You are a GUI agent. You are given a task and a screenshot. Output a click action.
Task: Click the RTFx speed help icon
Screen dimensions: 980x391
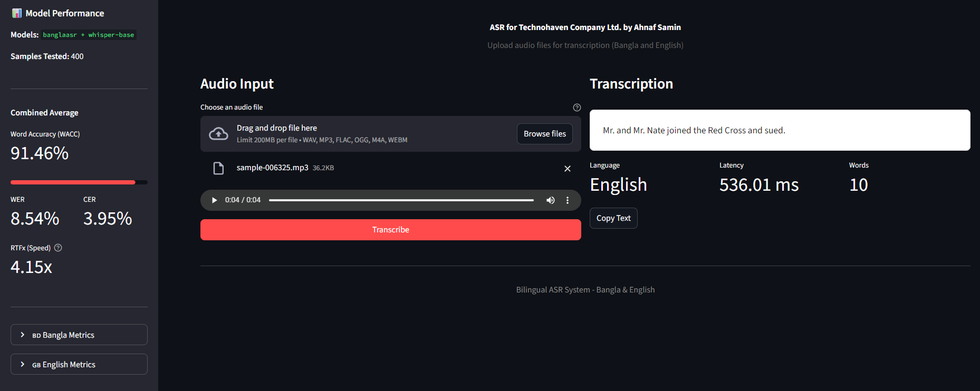(58, 248)
